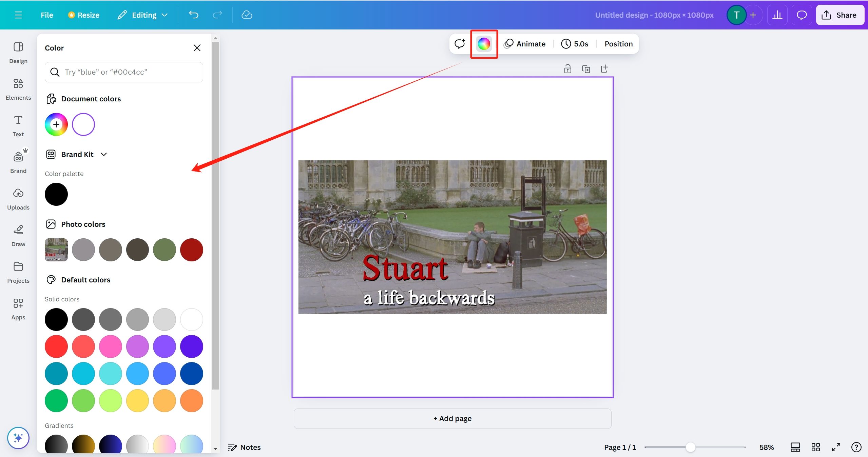Select the Stuart photo on canvas

point(452,237)
